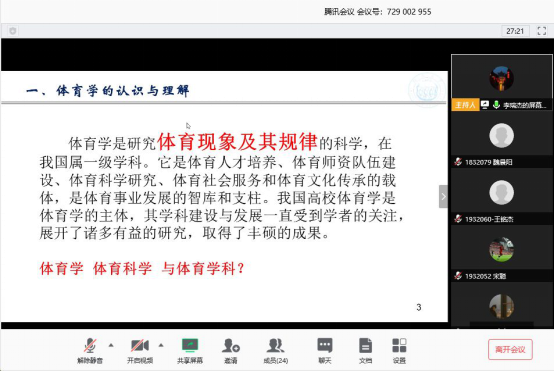Open the invite (邀请) icon

pos(231,350)
